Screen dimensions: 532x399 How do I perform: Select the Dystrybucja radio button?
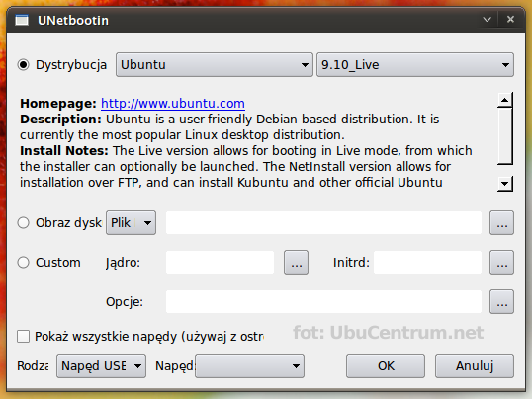coord(24,65)
